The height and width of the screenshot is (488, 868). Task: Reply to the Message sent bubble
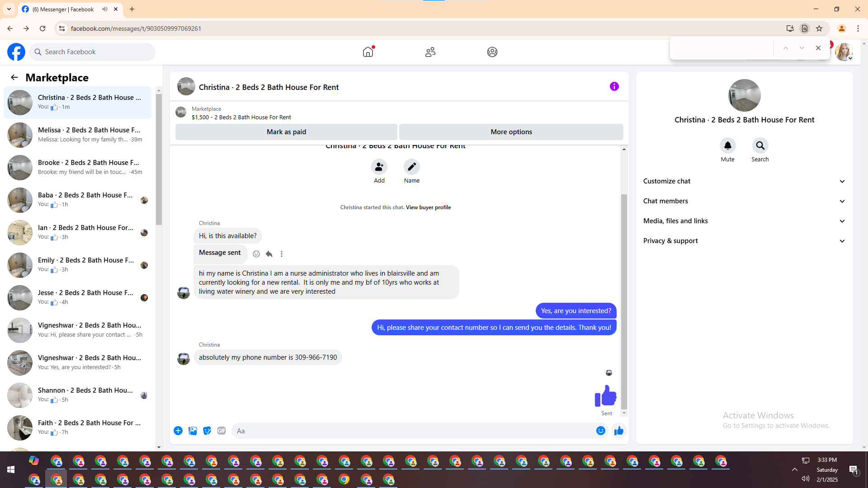coord(269,254)
